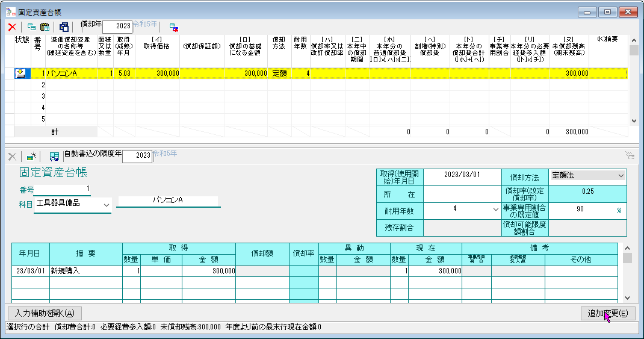
Task: Open the 科目 工具器具備品 dropdown
Action: pos(106,205)
